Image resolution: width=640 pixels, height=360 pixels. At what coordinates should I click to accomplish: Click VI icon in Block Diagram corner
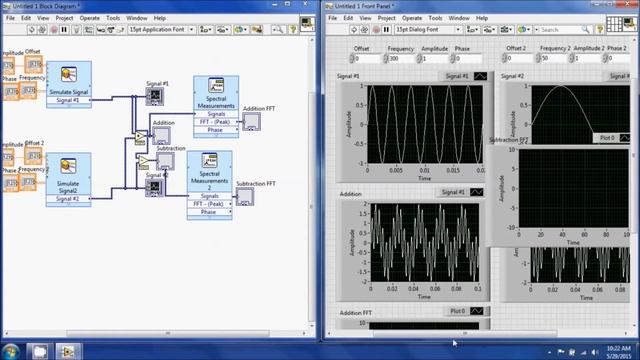(307, 24)
